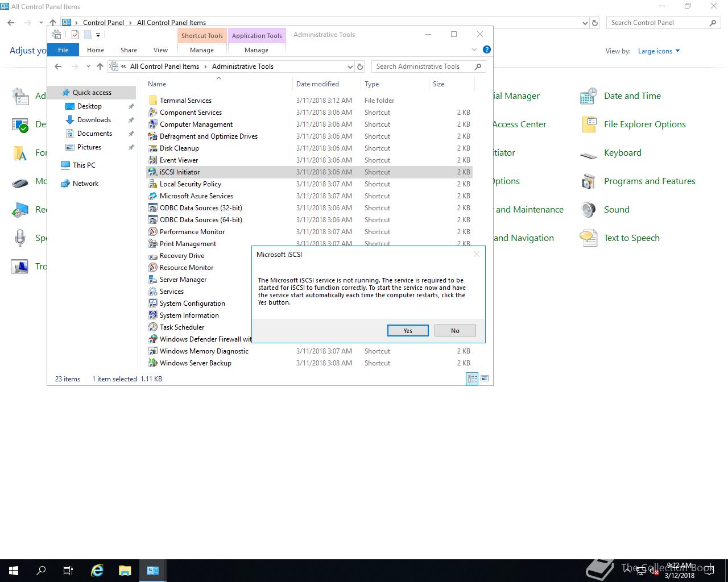
Task: Select the Terminal Services folder icon
Action: click(152, 101)
